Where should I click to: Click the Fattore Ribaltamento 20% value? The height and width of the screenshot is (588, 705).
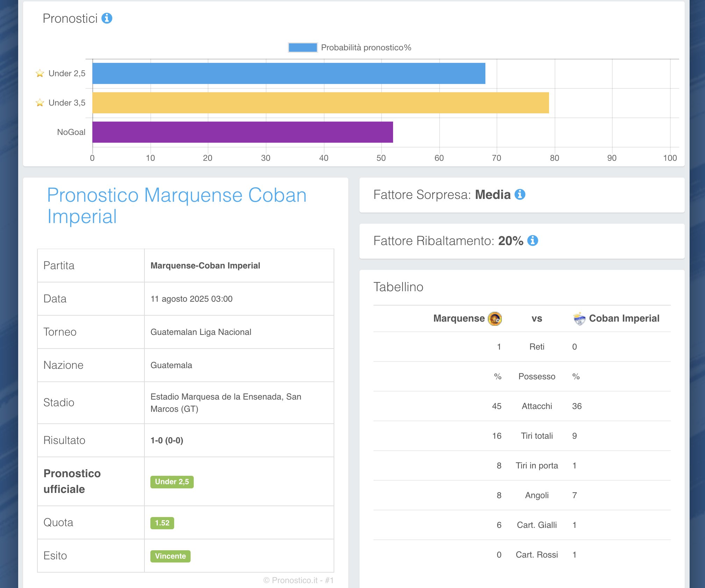click(511, 241)
